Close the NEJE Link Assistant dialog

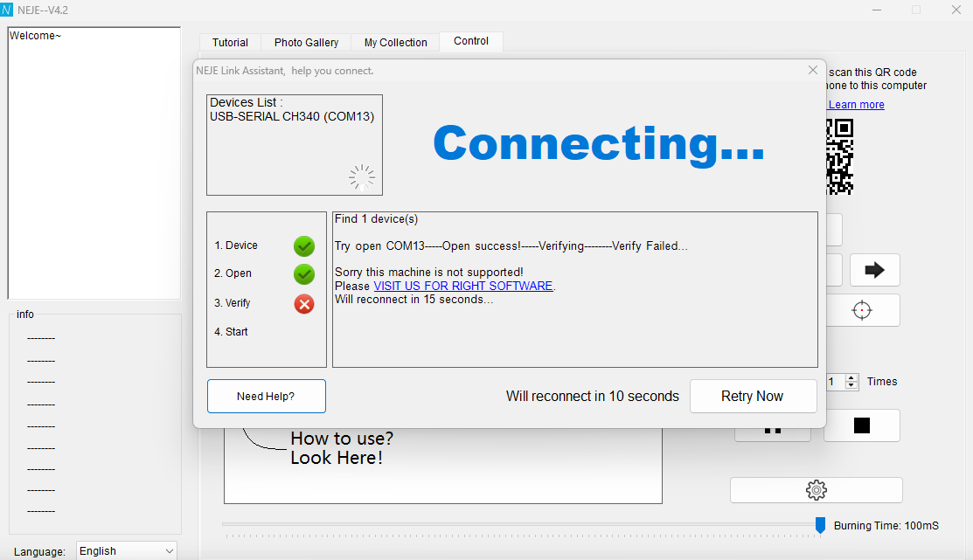(813, 70)
